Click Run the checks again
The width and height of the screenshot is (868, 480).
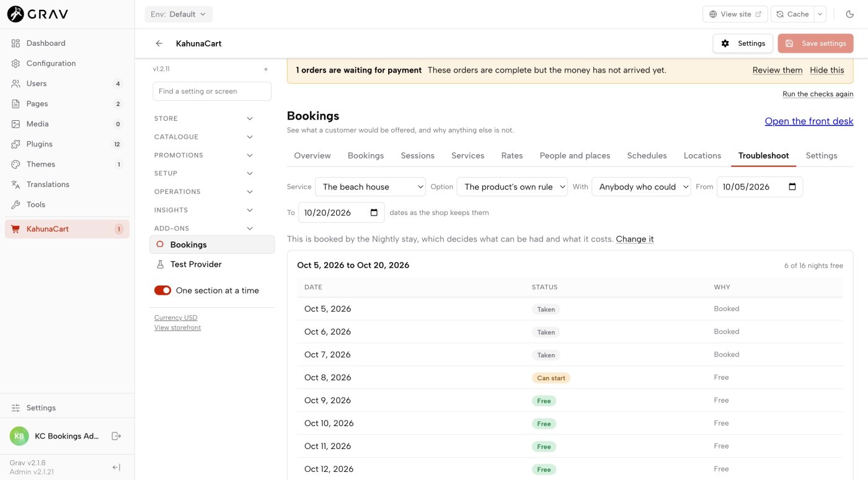(x=818, y=94)
